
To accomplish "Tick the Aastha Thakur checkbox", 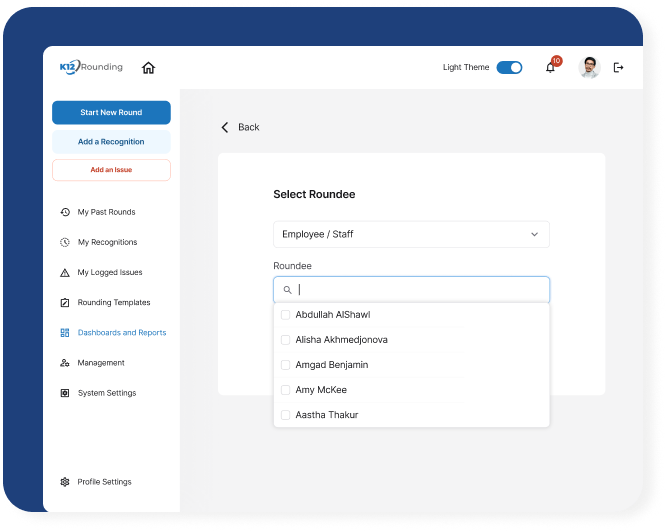I will tap(286, 415).
